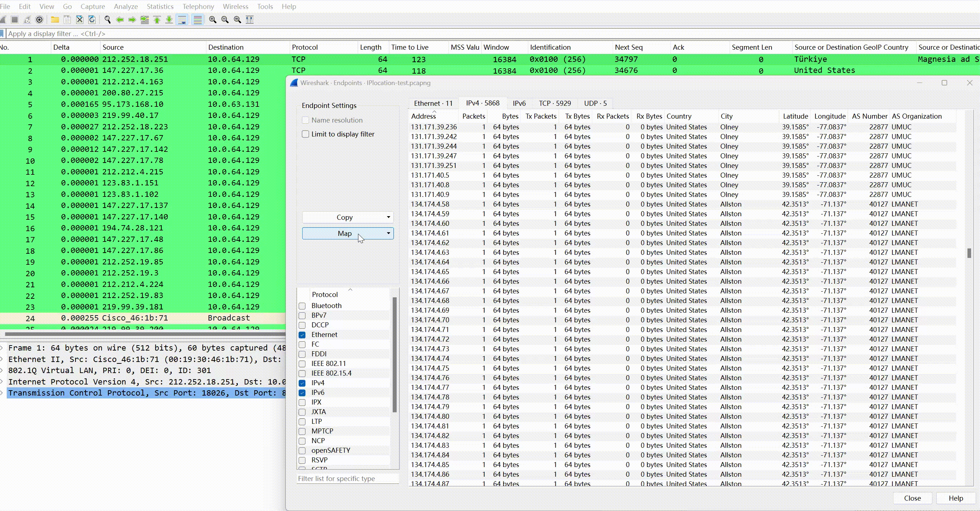
Task: Uncheck the IPv4 protocol checkbox
Action: pos(303,383)
